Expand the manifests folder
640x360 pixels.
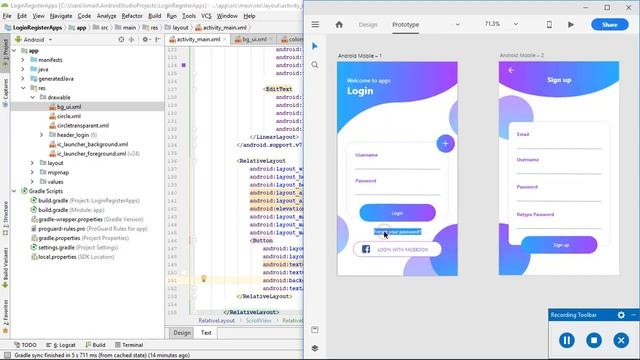click(x=23, y=60)
